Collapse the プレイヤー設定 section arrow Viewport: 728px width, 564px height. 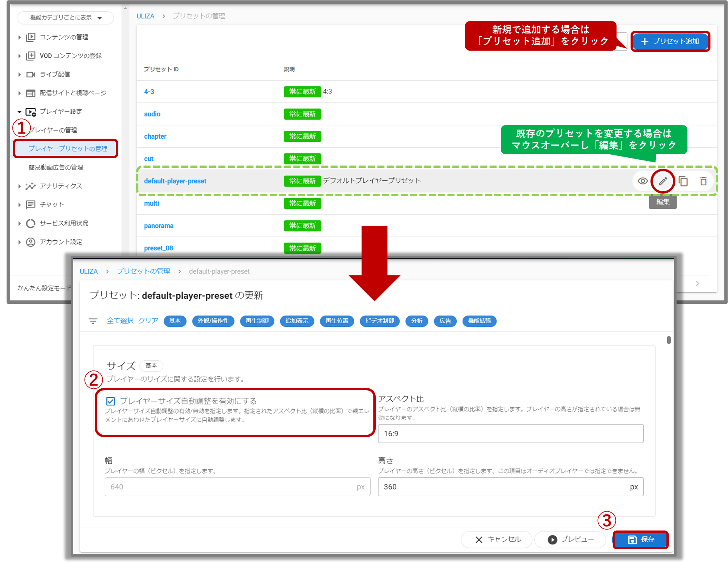click(x=19, y=112)
